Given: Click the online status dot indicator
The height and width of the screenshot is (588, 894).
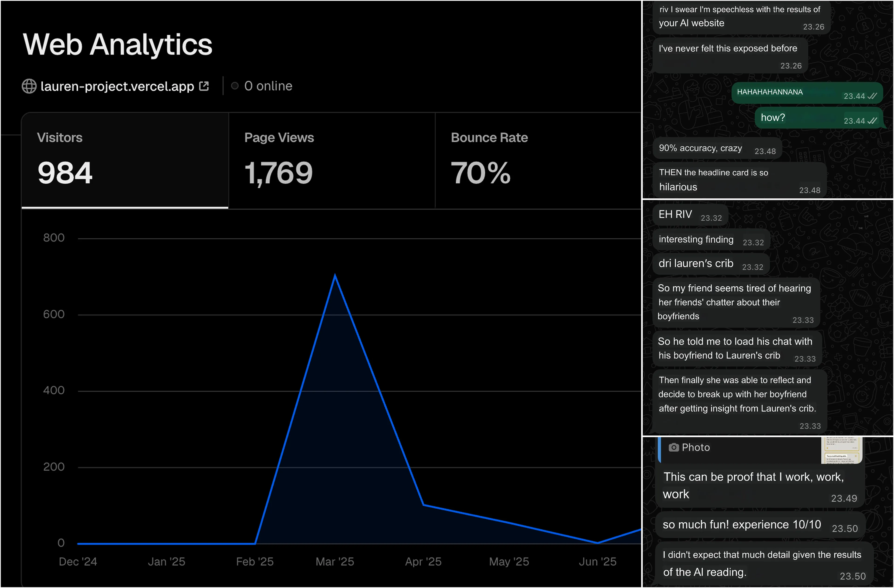Looking at the screenshot, I should [x=235, y=86].
